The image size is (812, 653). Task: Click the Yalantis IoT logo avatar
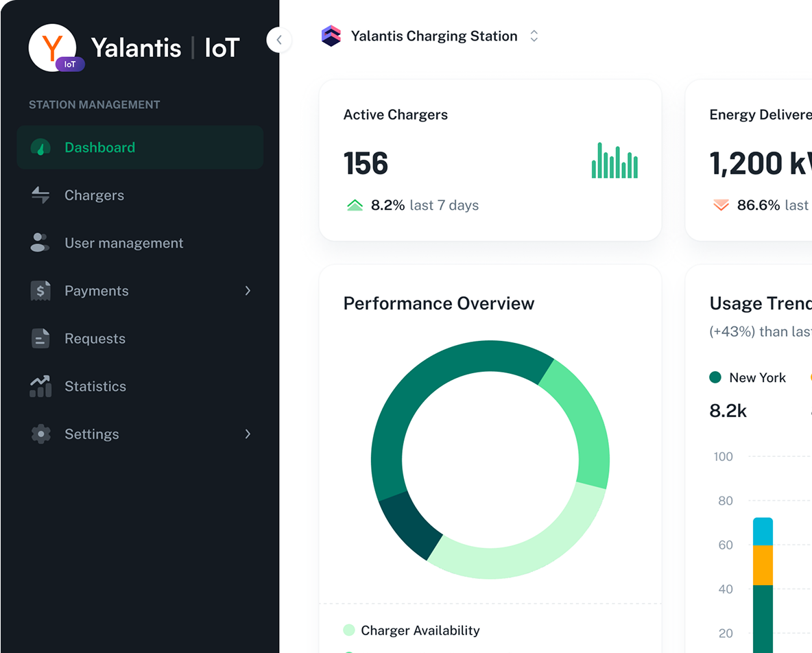(53, 47)
